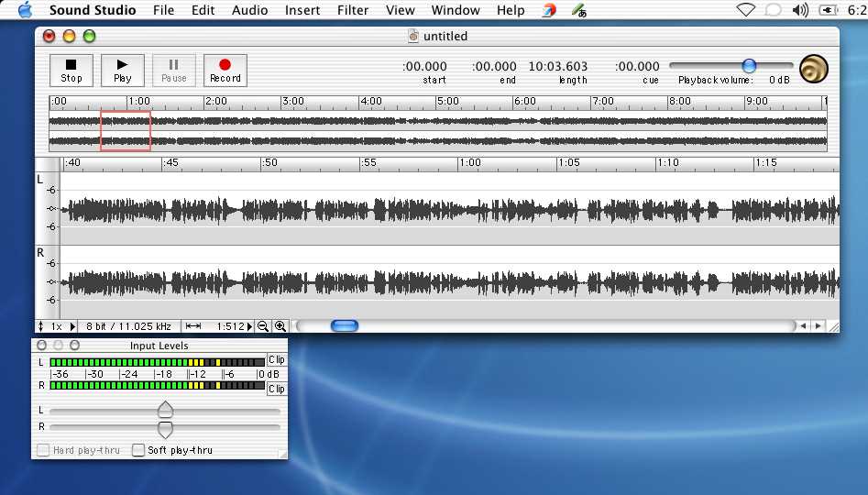Open the View menu

[401, 10]
